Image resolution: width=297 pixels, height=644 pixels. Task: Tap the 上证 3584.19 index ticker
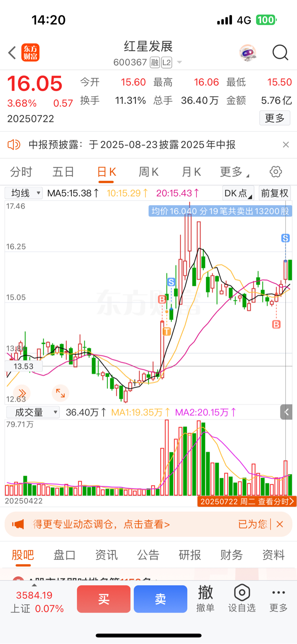37,602
